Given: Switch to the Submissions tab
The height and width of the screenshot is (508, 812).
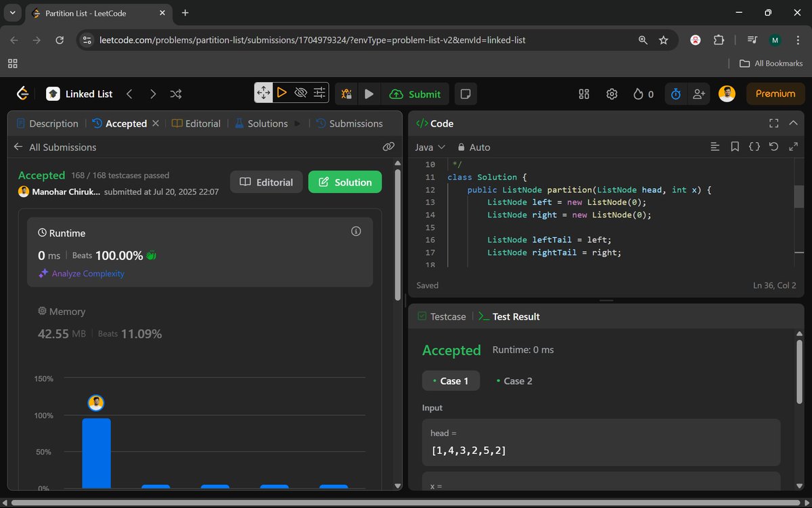Looking at the screenshot, I should point(349,123).
